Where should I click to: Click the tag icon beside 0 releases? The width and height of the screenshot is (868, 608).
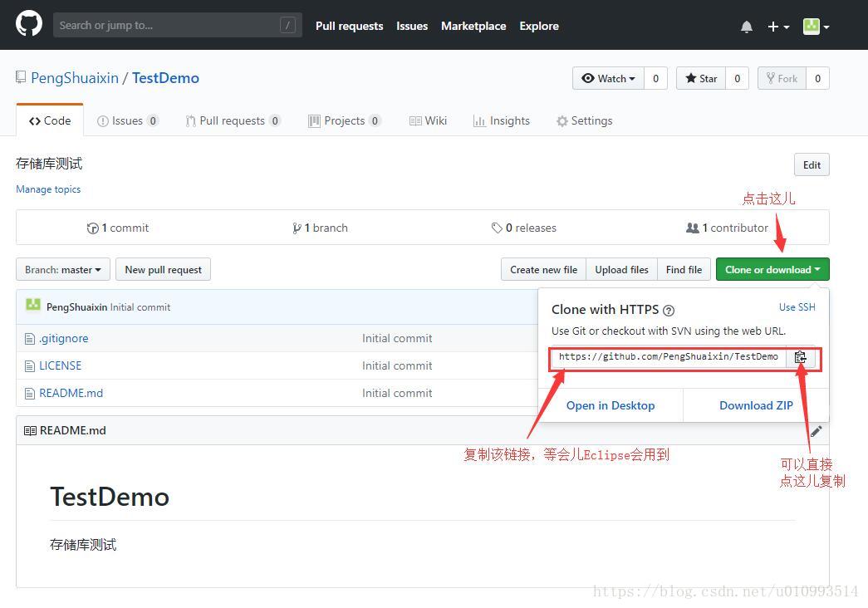pyautogui.click(x=497, y=228)
